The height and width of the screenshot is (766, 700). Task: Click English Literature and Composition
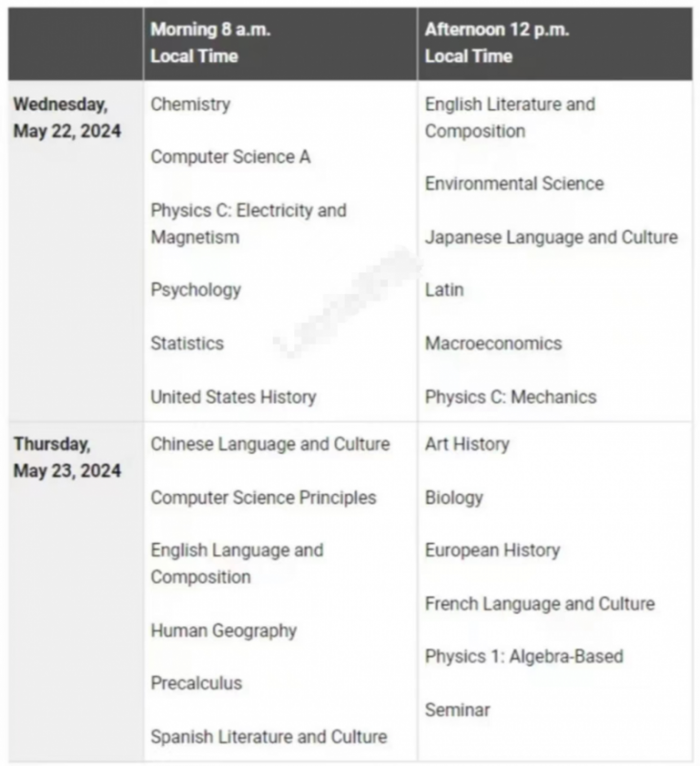(x=510, y=118)
